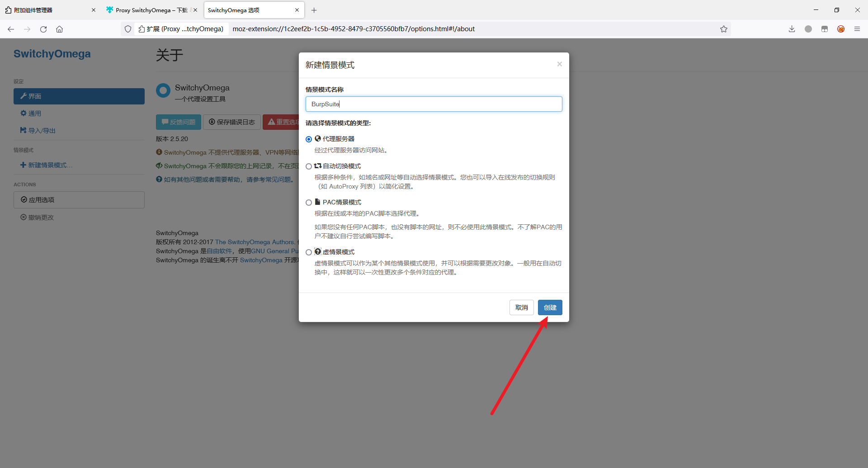This screenshot has height=468, width=868.
Task: Click the grey circle SwitchyOmega toolbar icon
Action: tap(808, 29)
